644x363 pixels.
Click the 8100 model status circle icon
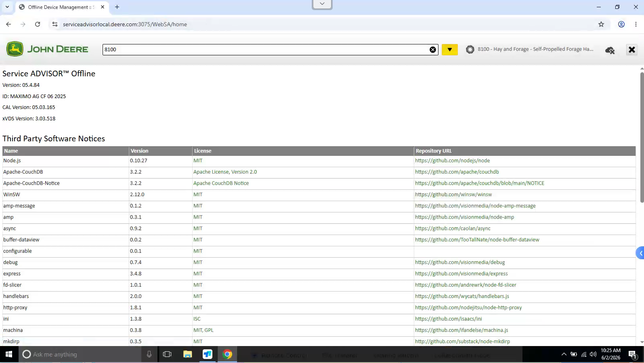[x=470, y=50]
